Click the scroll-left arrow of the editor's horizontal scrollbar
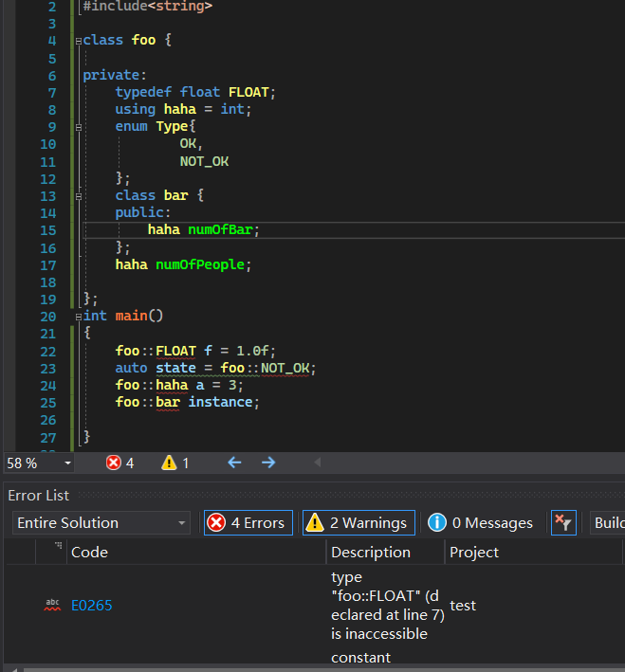 tap(317, 463)
